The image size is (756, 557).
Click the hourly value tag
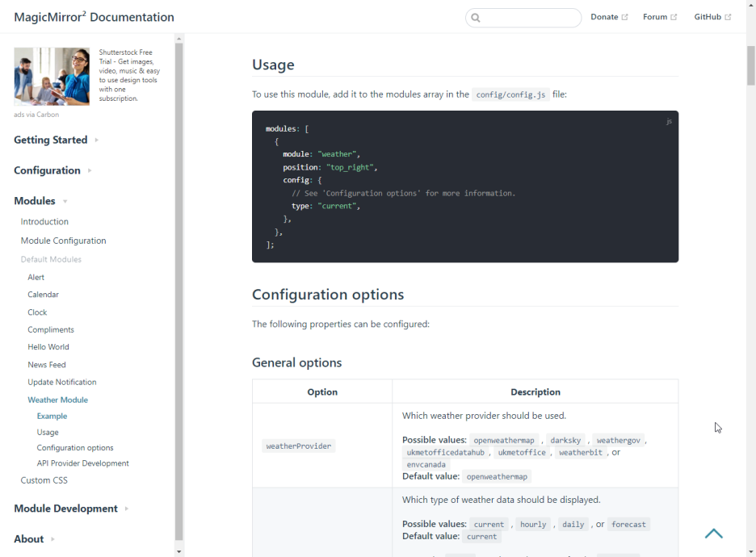533,524
